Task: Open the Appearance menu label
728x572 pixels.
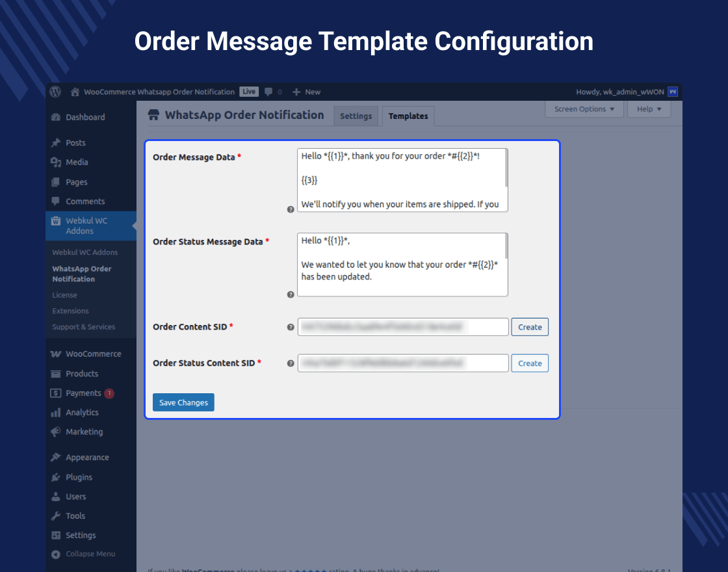Action: click(87, 458)
